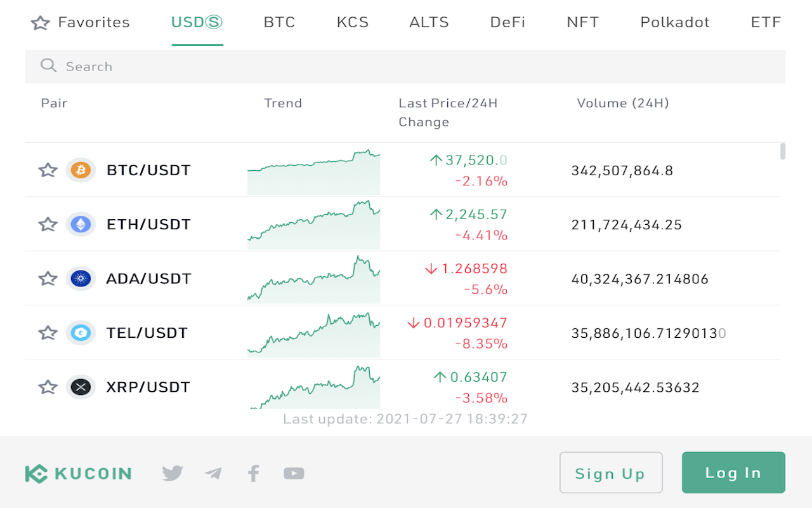
Task: Click the Sign Up button
Action: coord(610,472)
